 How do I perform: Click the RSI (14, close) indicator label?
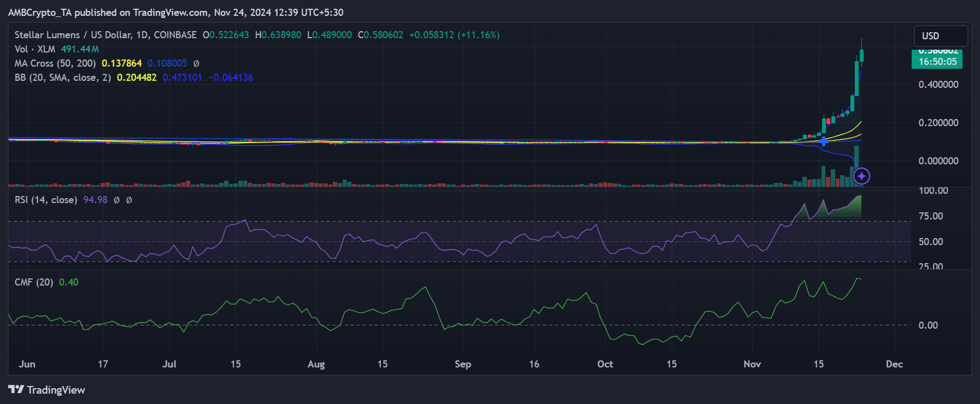[45, 200]
